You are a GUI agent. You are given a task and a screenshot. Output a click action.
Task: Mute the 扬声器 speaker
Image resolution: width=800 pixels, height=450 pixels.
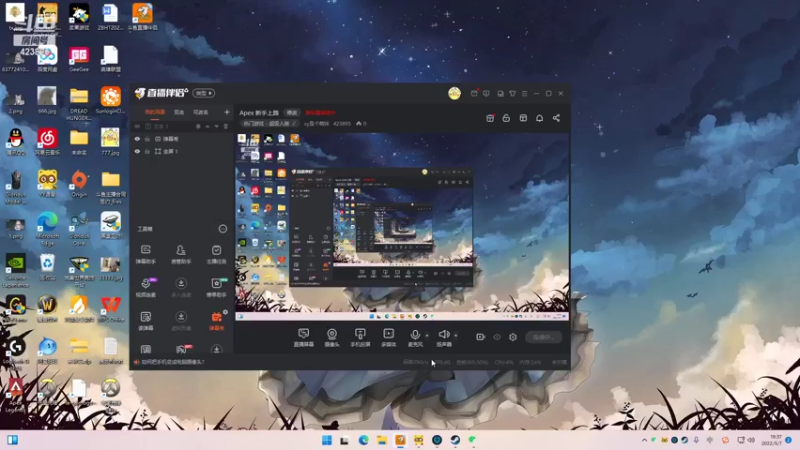[444, 338]
